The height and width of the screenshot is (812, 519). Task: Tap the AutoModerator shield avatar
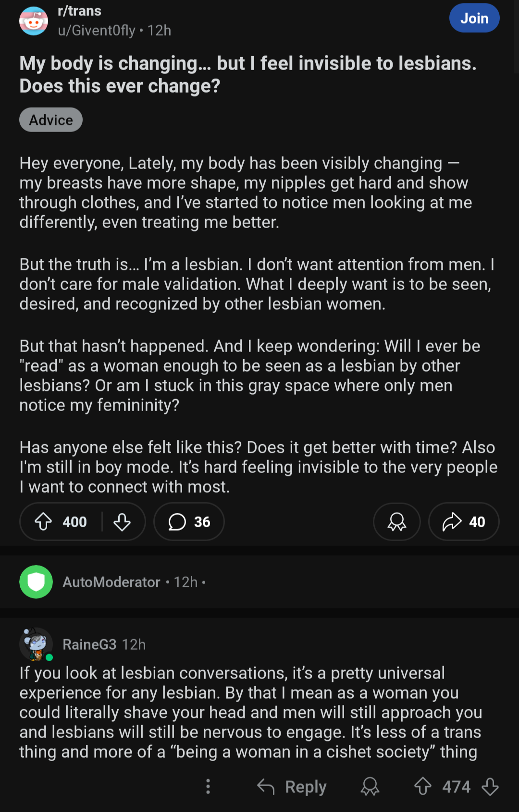tap(36, 582)
